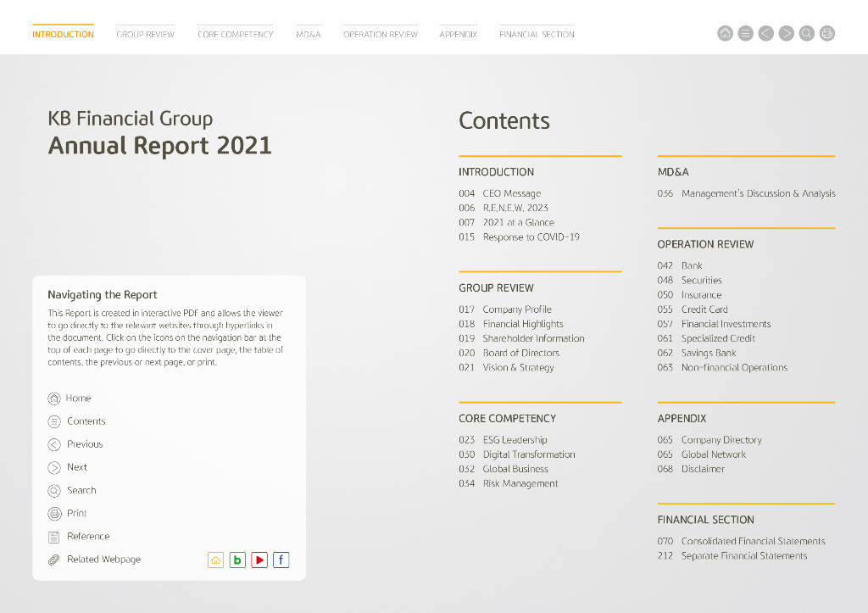
Task: Open Securities entry
Action: (690, 280)
